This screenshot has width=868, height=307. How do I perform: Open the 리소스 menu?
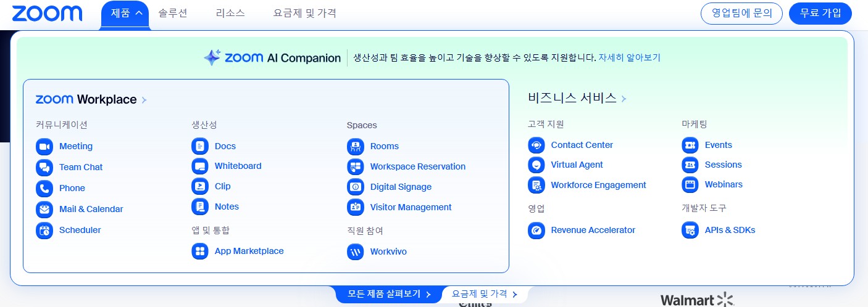pyautogui.click(x=230, y=13)
